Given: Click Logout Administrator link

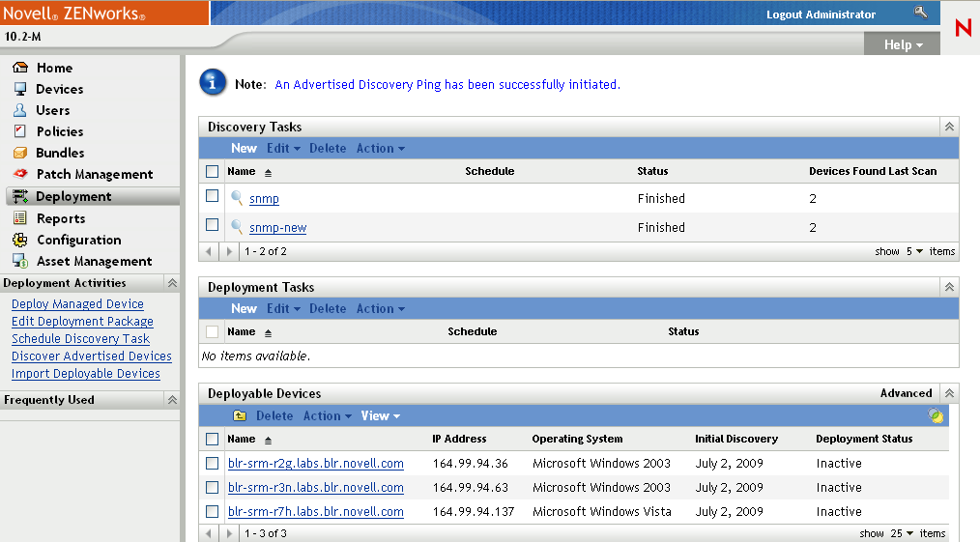Looking at the screenshot, I should (821, 14).
